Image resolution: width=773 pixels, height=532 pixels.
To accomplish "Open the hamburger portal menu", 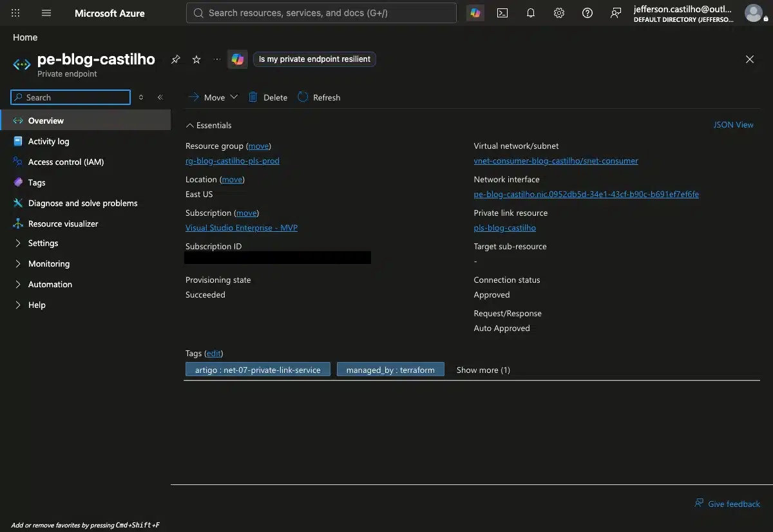I will 46,13.
